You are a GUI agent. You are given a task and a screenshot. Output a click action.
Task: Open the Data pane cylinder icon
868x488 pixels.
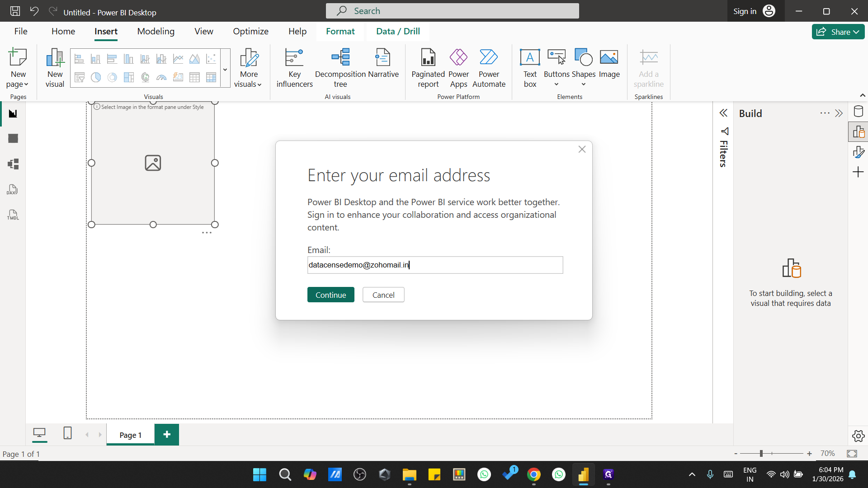[859, 111]
